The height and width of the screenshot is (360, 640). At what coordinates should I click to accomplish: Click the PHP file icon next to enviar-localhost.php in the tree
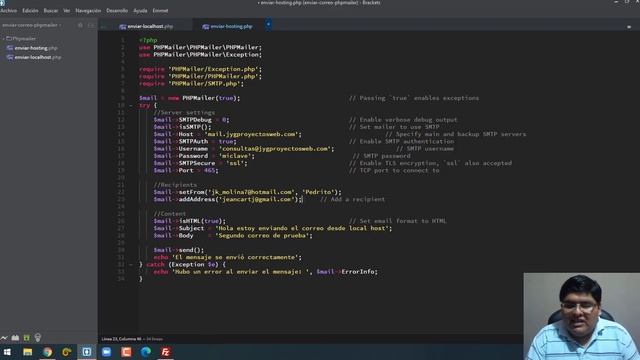10,57
